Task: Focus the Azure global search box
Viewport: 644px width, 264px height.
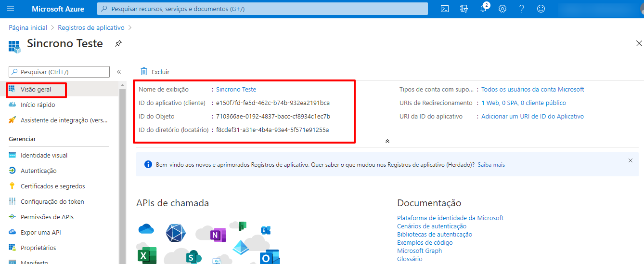Action: tap(262, 9)
